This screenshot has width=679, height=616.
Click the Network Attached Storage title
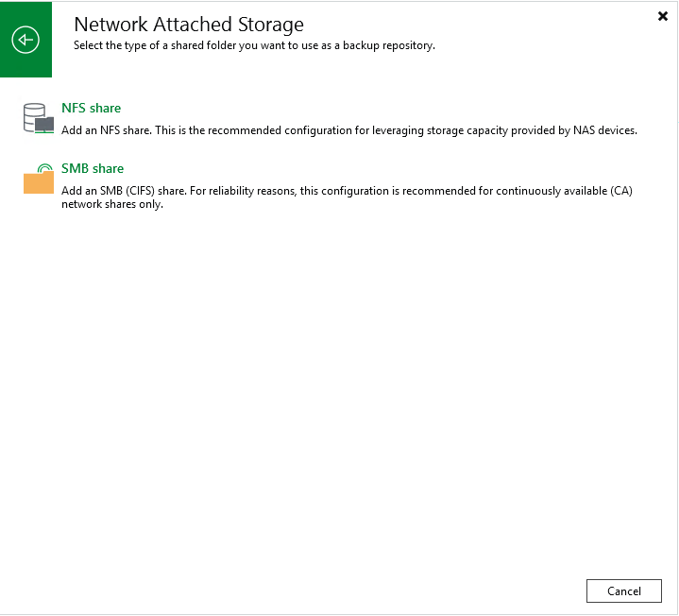pyautogui.click(x=189, y=25)
